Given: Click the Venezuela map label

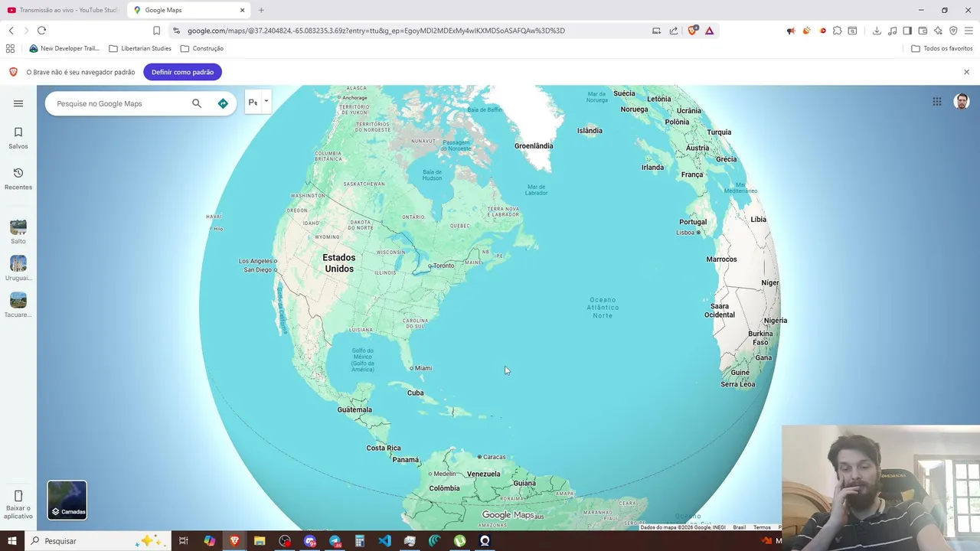Looking at the screenshot, I should pos(483,474).
